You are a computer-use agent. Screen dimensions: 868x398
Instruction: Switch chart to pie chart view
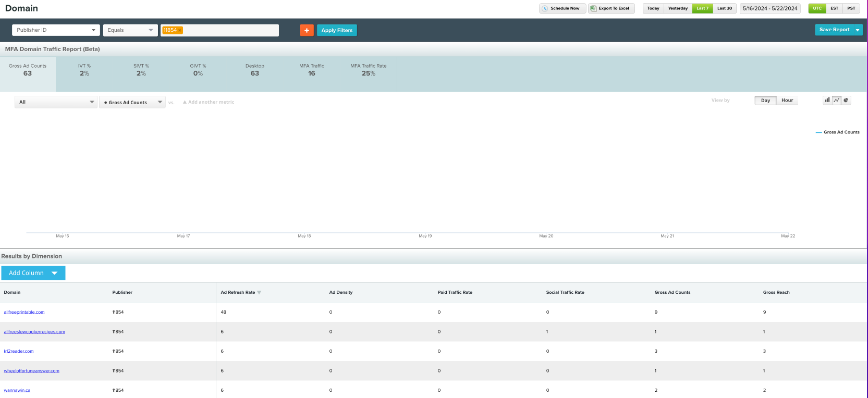point(846,100)
